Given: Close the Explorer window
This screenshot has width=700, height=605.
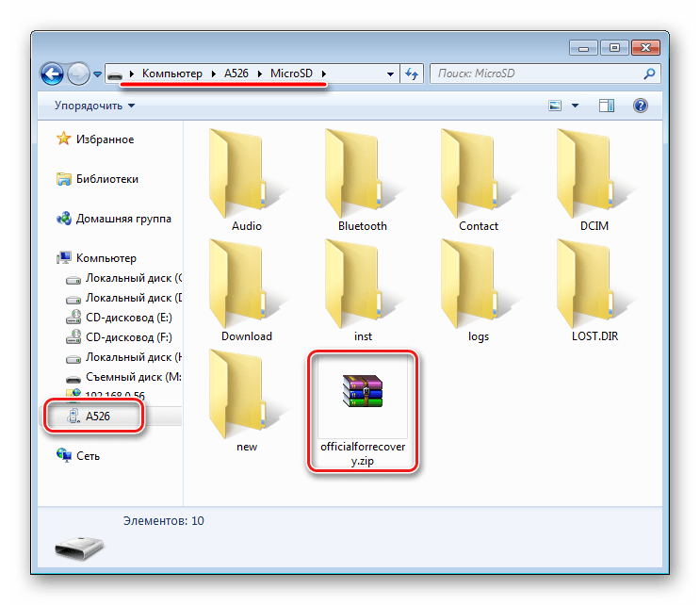Looking at the screenshot, I should point(645,48).
